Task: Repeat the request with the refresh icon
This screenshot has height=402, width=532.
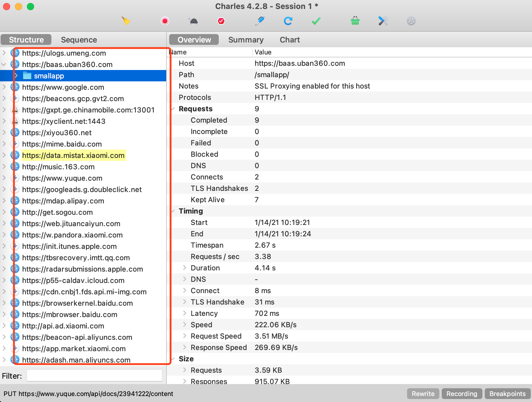Action: 288,21
